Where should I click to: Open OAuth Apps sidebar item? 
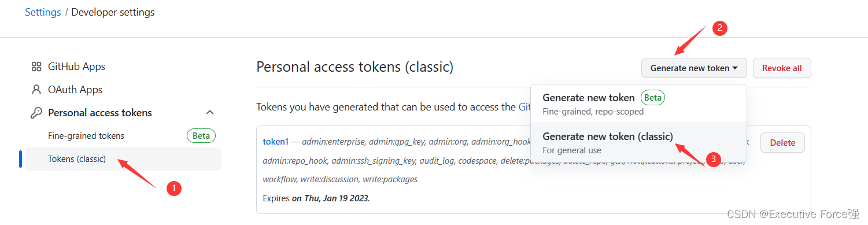click(x=75, y=90)
